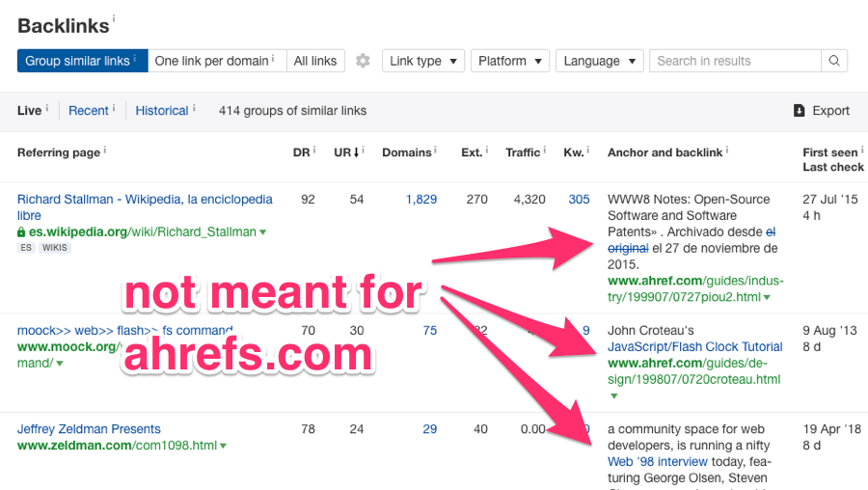
Task: Sort by the UR column header
Action: click(x=342, y=152)
